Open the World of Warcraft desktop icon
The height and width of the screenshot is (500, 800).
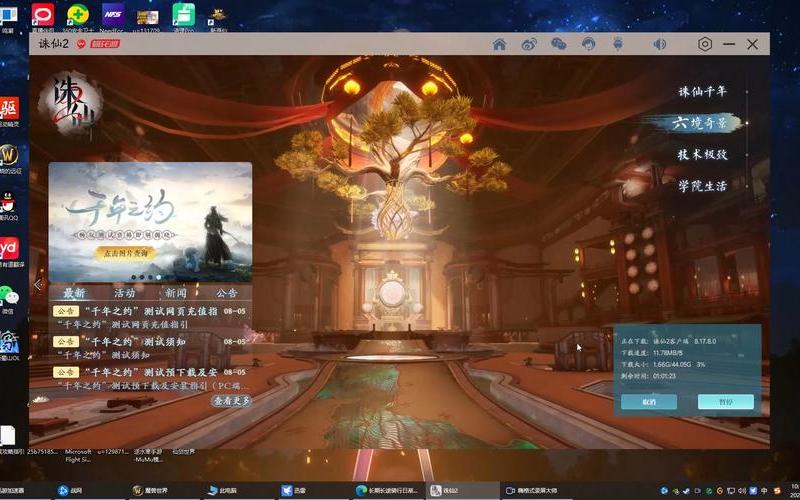pyautogui.click(x=9, y=158)
